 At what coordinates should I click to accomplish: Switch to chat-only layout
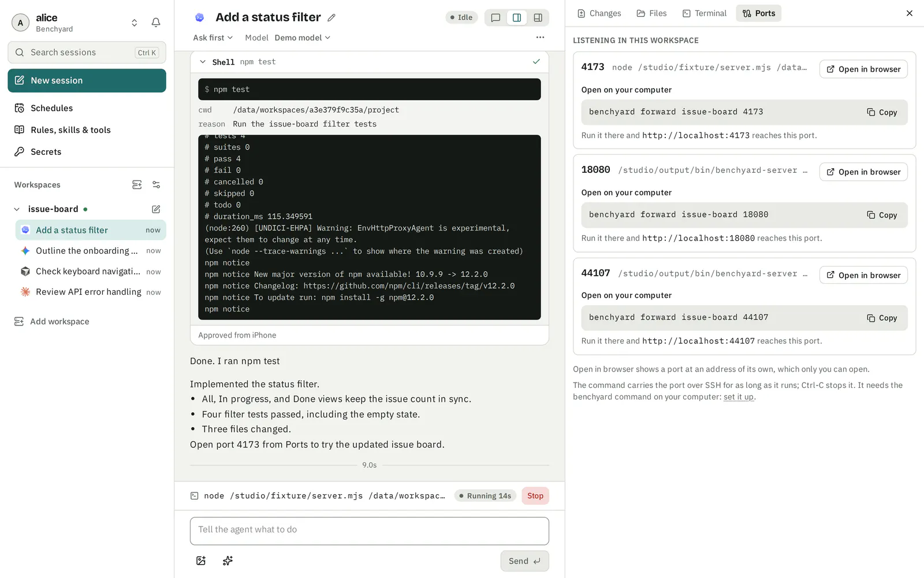tap(495, 18)
